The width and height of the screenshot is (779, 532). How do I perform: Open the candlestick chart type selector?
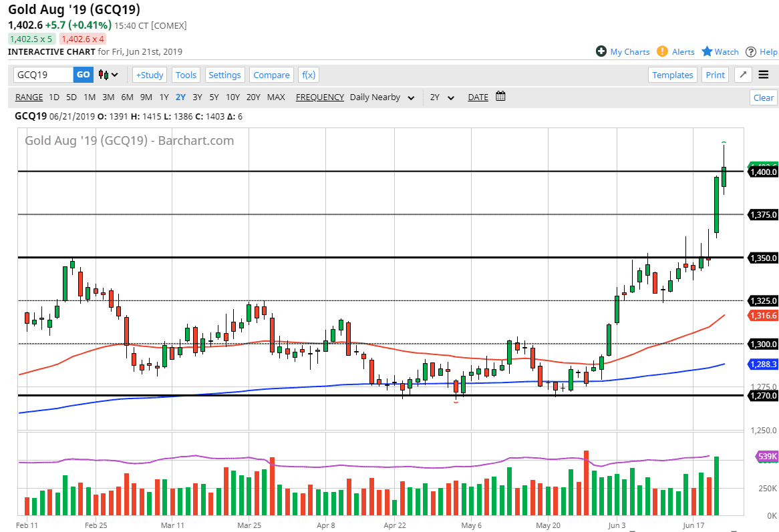(108, 75)
